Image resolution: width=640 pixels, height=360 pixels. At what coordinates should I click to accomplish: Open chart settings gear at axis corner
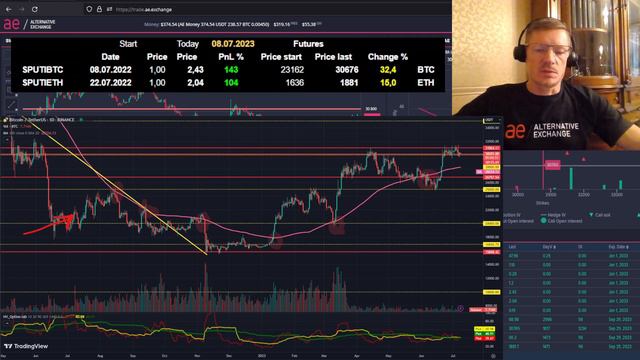493,356
